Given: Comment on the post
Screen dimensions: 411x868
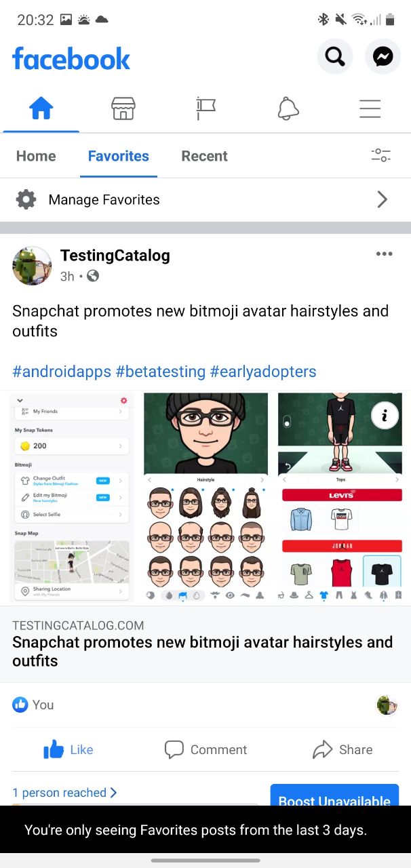Looking at the screenshot, I should coord(206,749).
